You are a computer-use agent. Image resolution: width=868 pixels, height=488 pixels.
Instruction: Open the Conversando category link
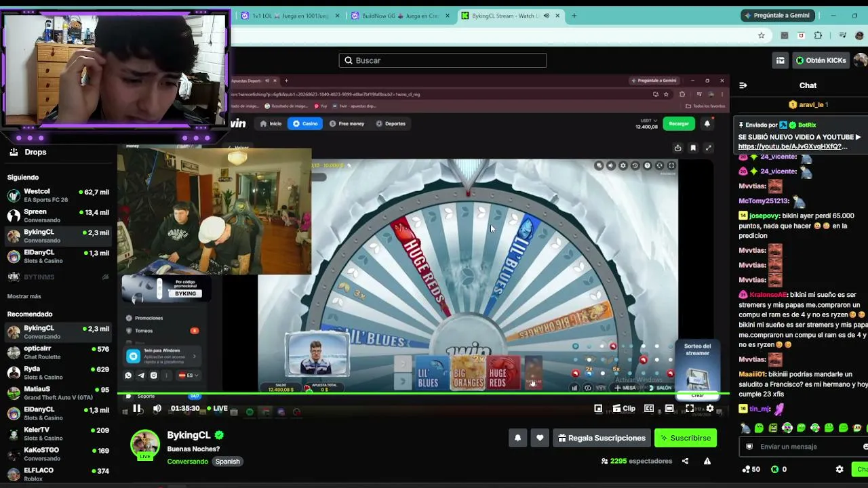point(188,462)
